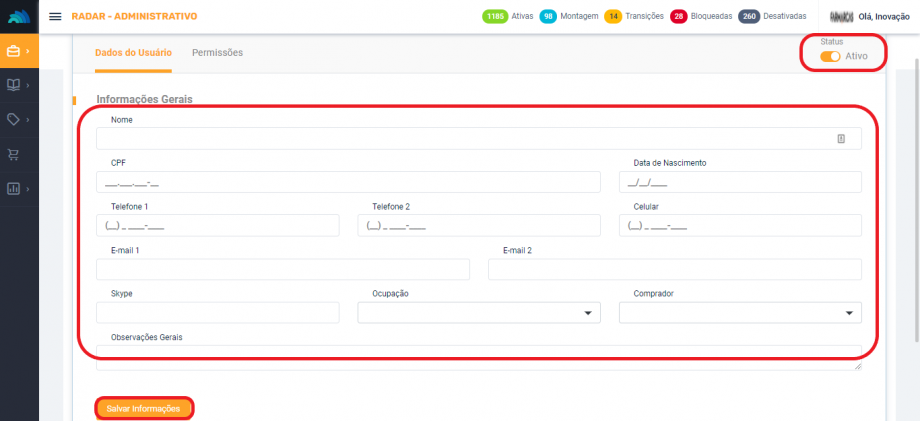Click into the E-mail 1 field

pos(283,270)
